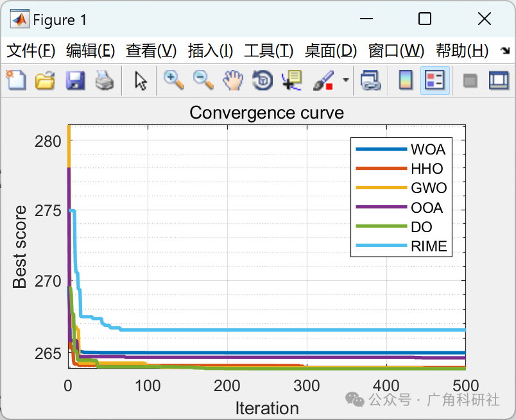Select the OOA legend entry

[x=399, y=207]
